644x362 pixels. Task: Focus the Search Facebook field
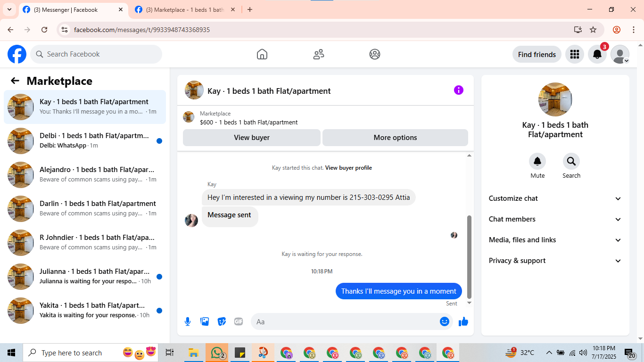coord(96,54)
